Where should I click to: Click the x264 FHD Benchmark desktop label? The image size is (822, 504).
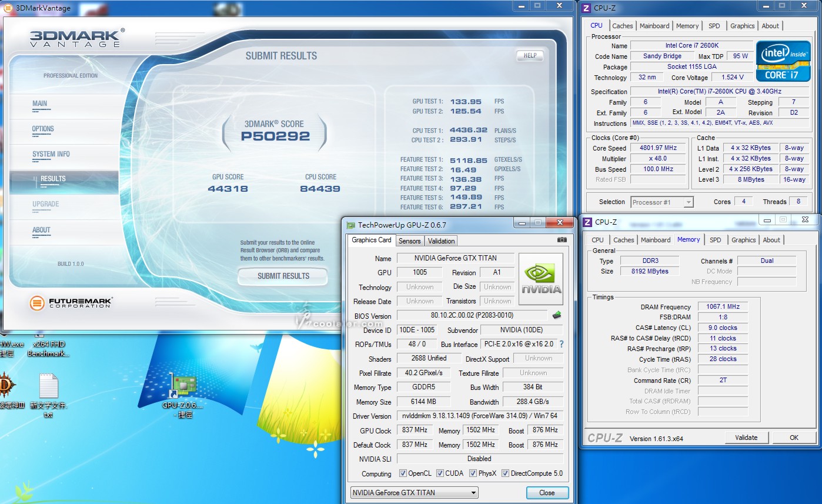49,349
